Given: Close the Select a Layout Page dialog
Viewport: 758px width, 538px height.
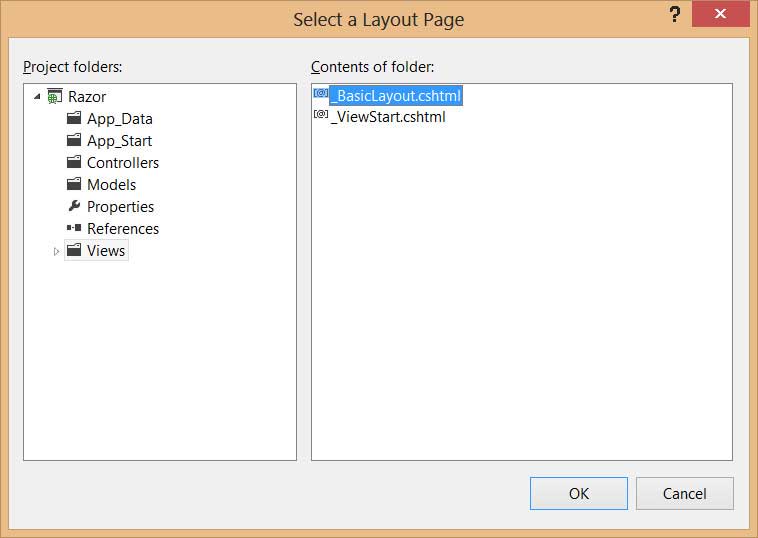Looking at the screenshot, I should (720, 14).
